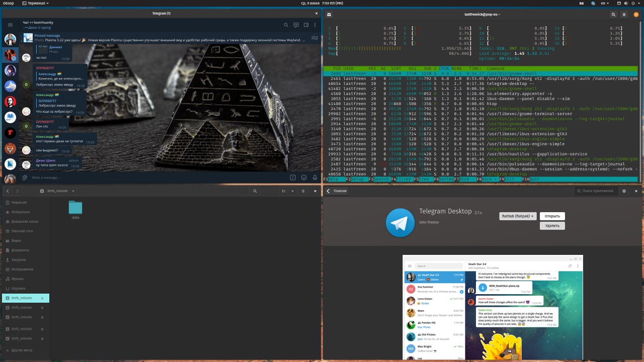The width and height of the screenshot is (644, 362).
Task: Click htop F3 Search
Action: click(380, 179)
